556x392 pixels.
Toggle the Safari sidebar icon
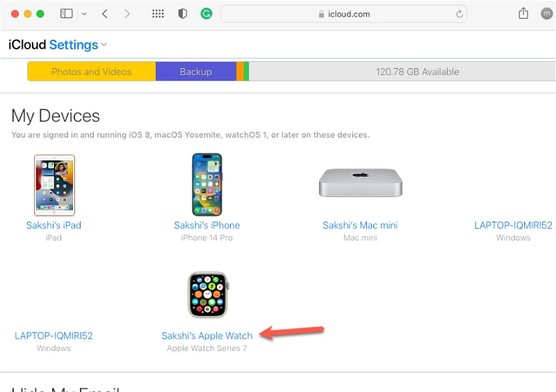(66, 14)
